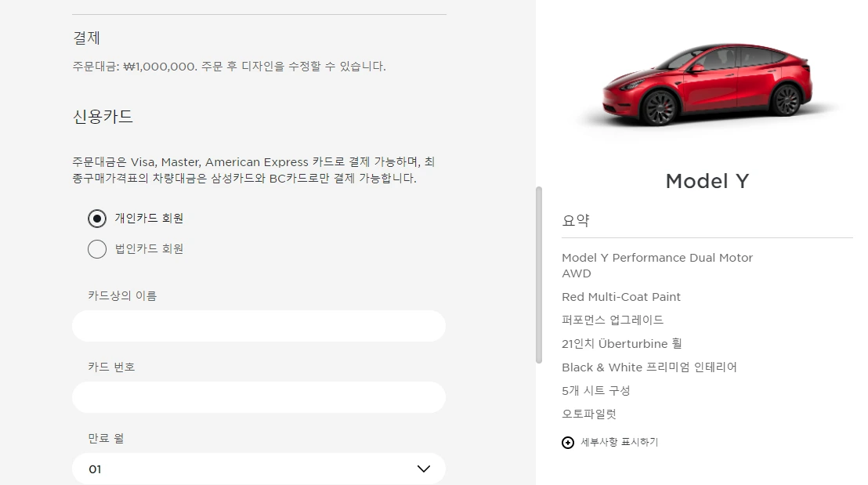Click the vertical scrollbar between panels

pos(539,275)
